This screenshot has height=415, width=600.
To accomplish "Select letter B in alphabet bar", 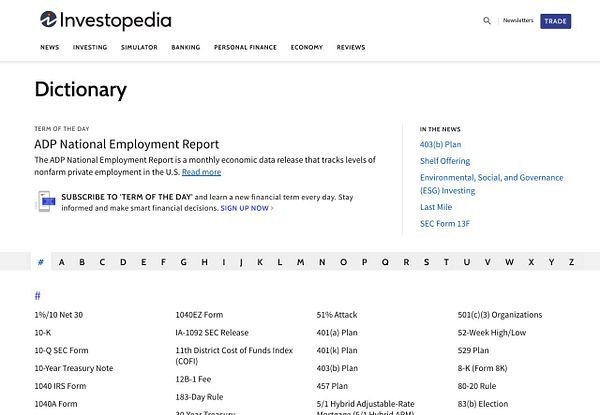I will [82, 262].
